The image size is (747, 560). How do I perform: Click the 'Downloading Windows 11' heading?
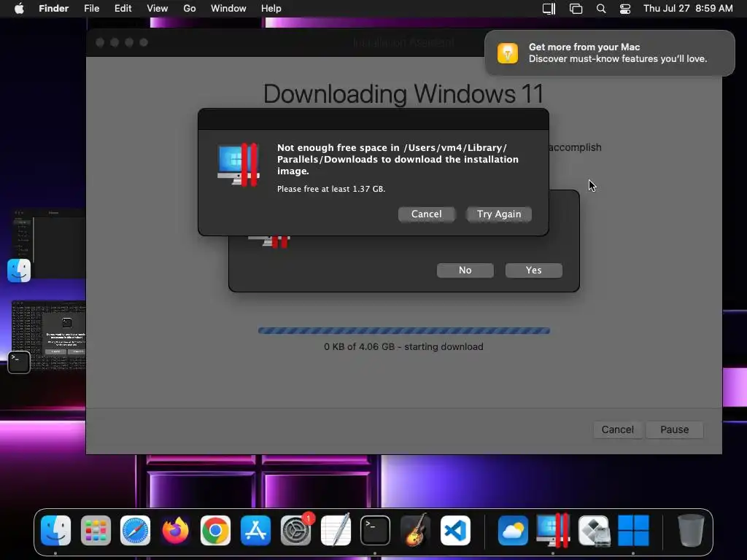click(403, 94)
